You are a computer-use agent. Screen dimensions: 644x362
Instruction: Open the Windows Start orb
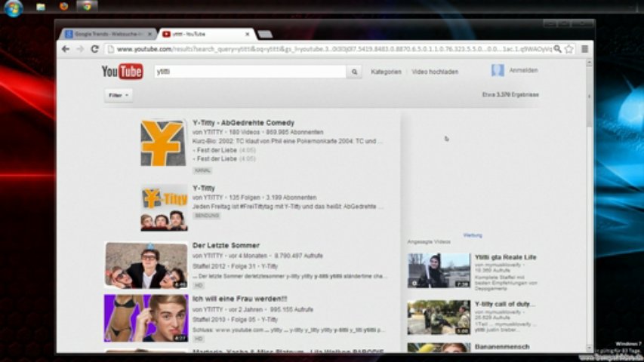coord(13,8)
